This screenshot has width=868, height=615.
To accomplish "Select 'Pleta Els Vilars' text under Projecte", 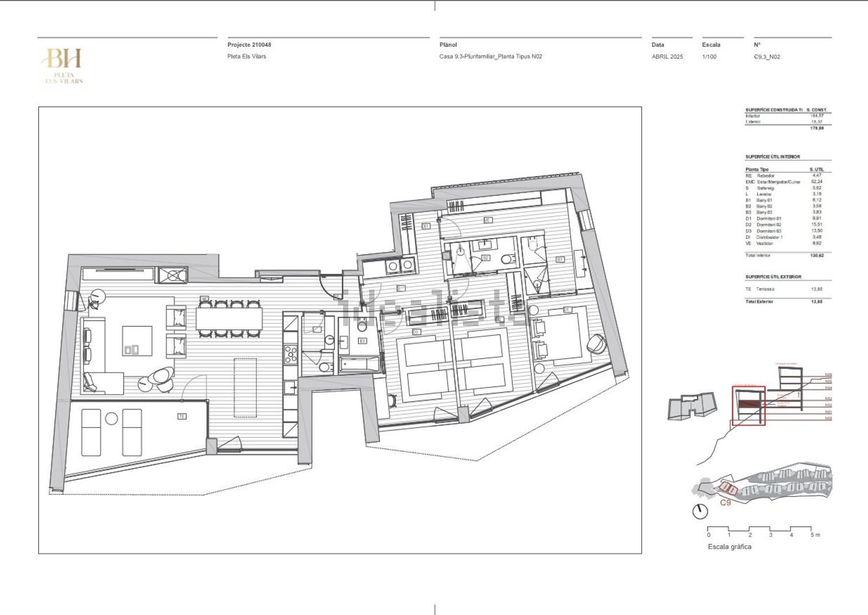I will pyautogui.click(x=247, y=57).
